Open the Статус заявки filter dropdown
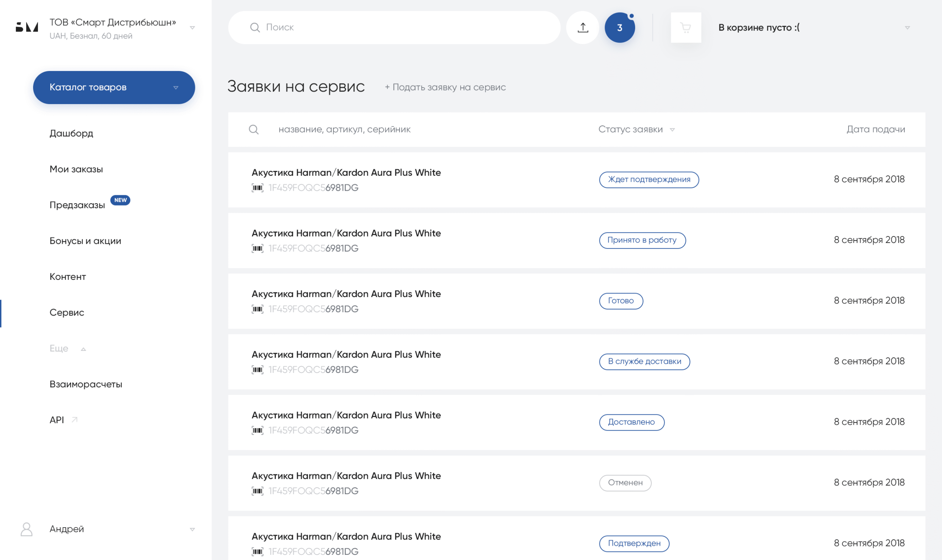This screenshot has width=942, height=560. 636,129
